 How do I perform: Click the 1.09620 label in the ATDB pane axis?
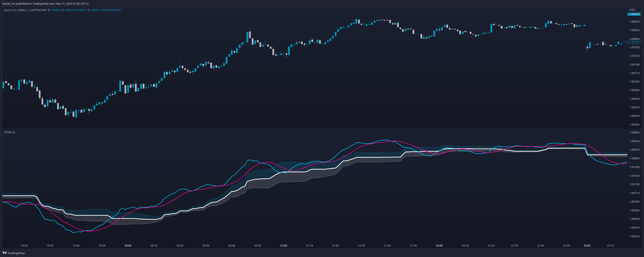[x=634, y=236]
